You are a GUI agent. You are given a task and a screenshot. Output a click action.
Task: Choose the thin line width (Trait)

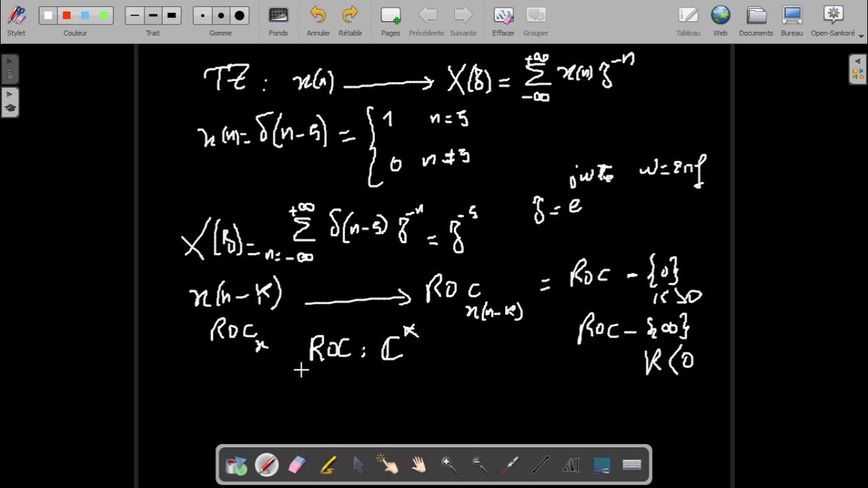pyautogui.click(x=134, y=15)
